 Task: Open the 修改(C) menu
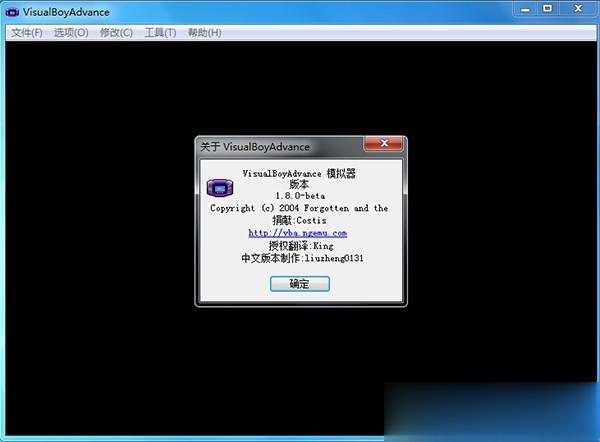(x=116, y=33)
